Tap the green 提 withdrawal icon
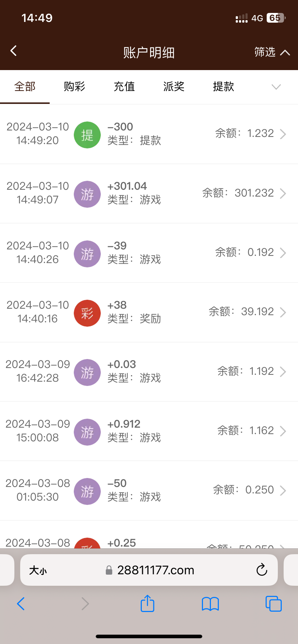 pyautogui.click(x=87, y=135)
